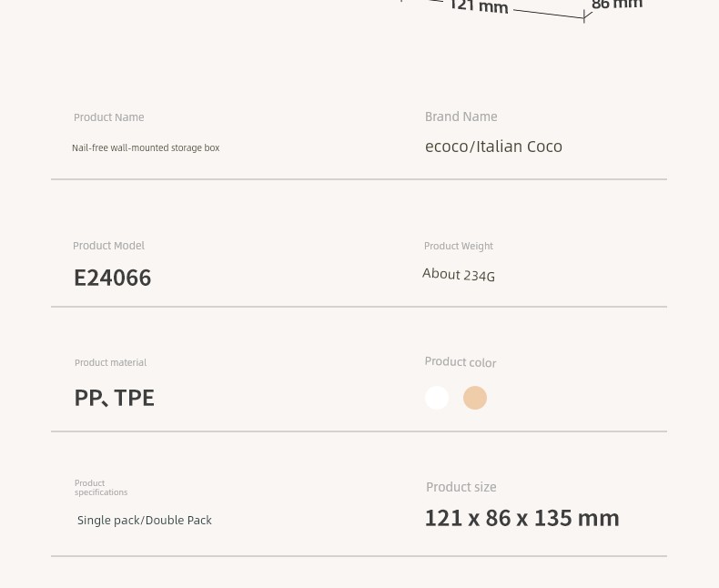The width and height of the screenshot is (719, 588).
Task: Click 'Single pack/Double Pack' text
Action: tap(145, 521)
